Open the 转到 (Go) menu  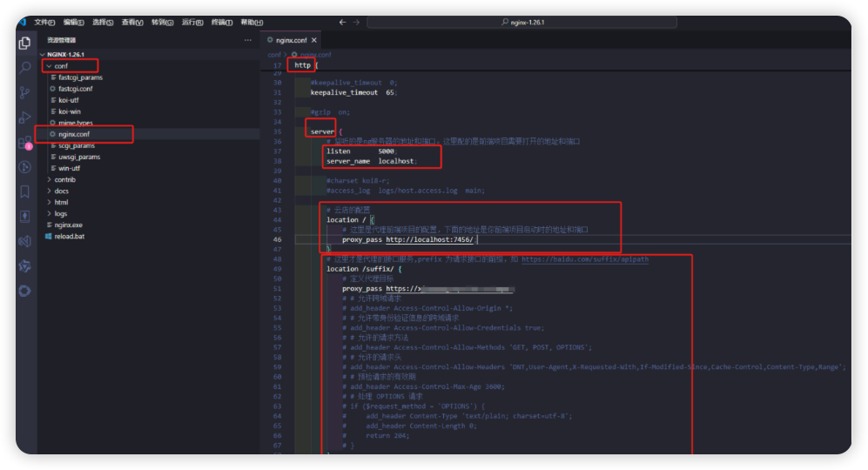tap(162, 22)
